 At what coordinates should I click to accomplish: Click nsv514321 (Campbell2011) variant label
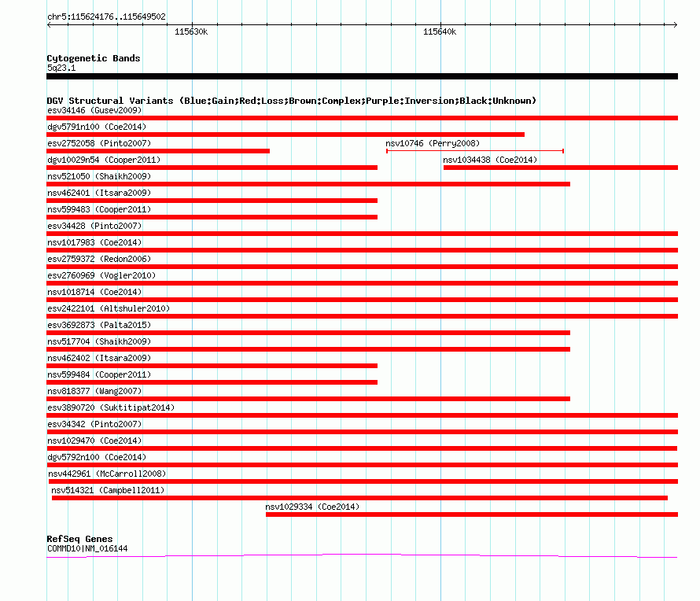[108, 490]
